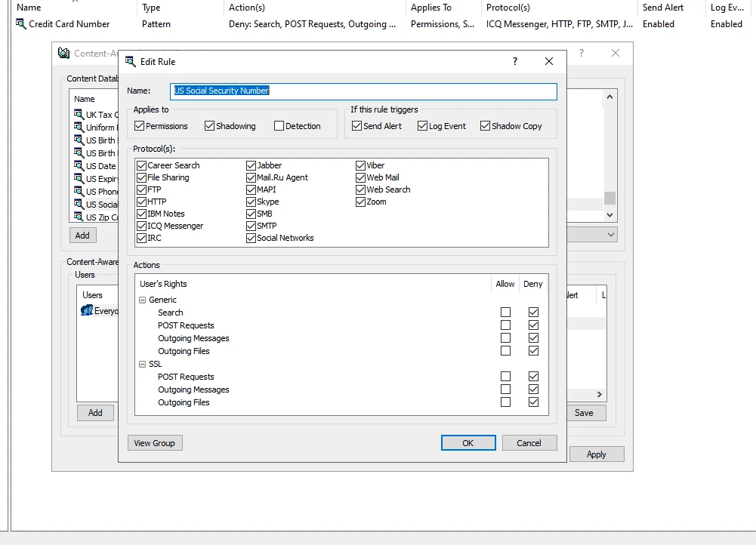Image resolution: width=756 pixels, height=545 pixels.
Task: Click Add button under Content Database
Action: [x=82, y=236]
